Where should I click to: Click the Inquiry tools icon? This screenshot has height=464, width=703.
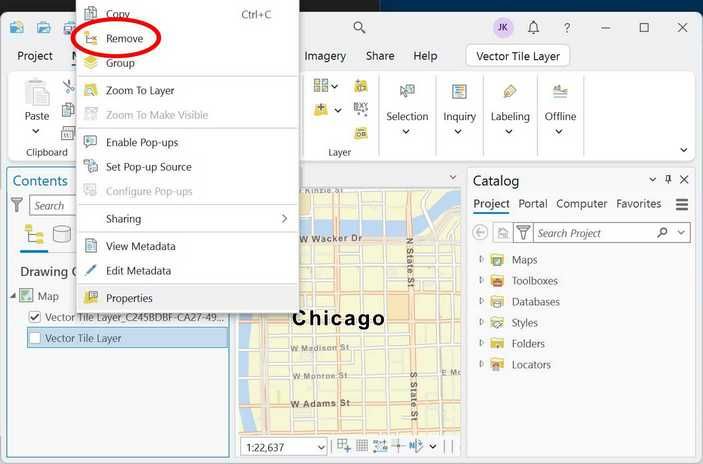(459, 91)
